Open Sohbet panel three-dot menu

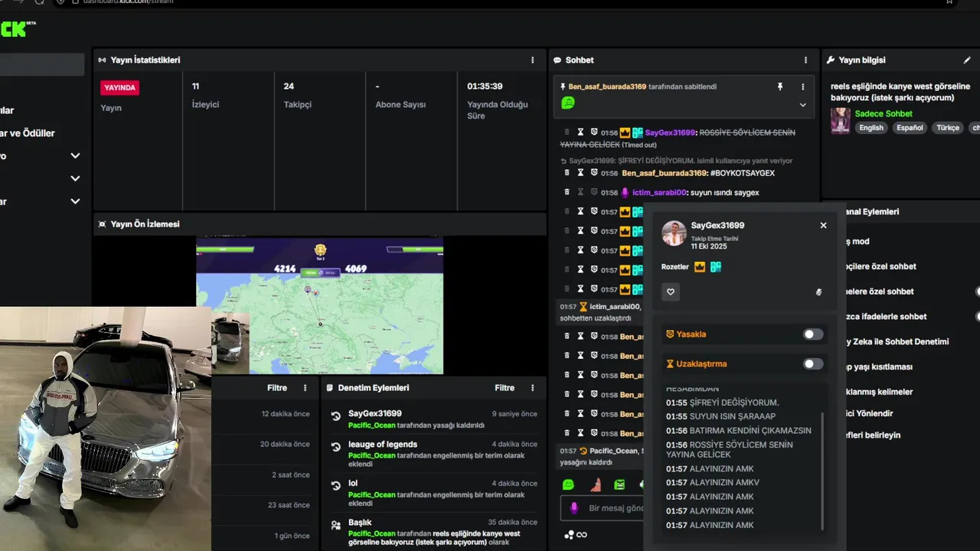[805, 60]
